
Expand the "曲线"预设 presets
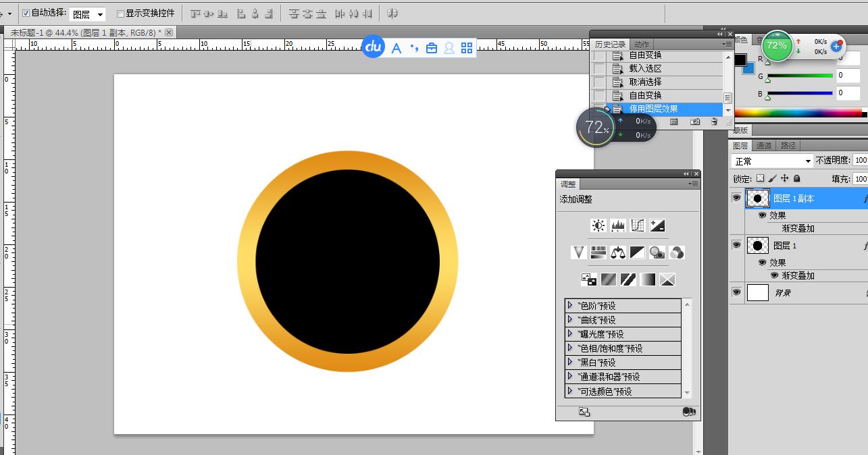(x=571, y=320)
